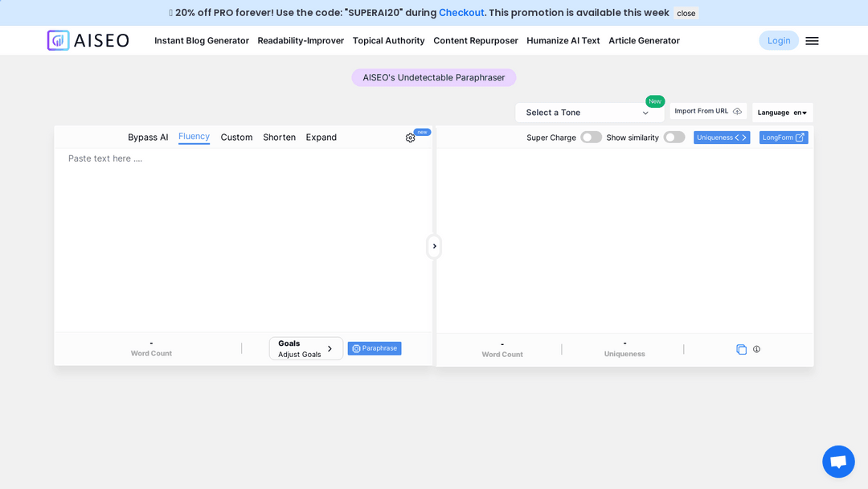
Task: Open Humanize AI Text menu item
Action: [x=563, y=40]
